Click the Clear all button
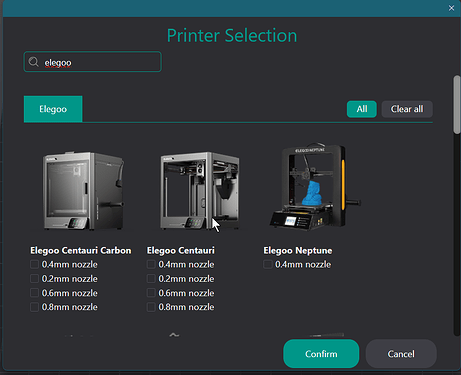The width and height of the screenshot is (461, 375). coord(407,109)
